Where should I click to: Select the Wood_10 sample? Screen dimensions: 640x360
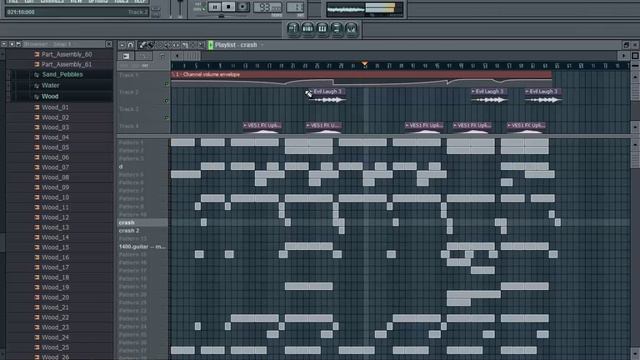point(55,198)
